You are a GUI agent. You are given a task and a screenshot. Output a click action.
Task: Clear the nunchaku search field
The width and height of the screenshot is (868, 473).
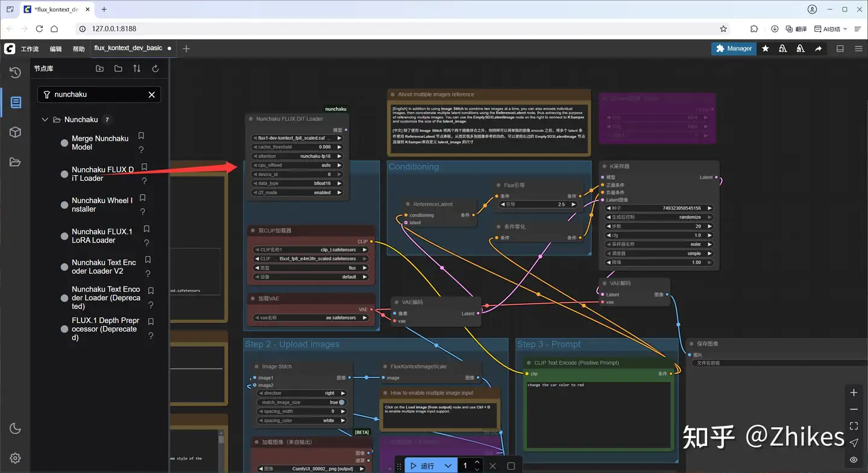[x=152, y=95]
